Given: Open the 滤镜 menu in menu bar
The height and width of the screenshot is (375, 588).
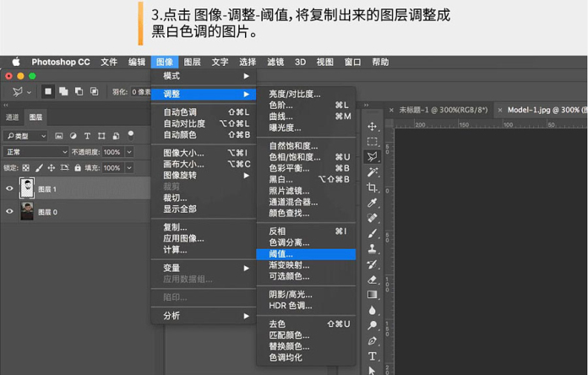Looking at the screenshot, I should click(x=275, y=62).
